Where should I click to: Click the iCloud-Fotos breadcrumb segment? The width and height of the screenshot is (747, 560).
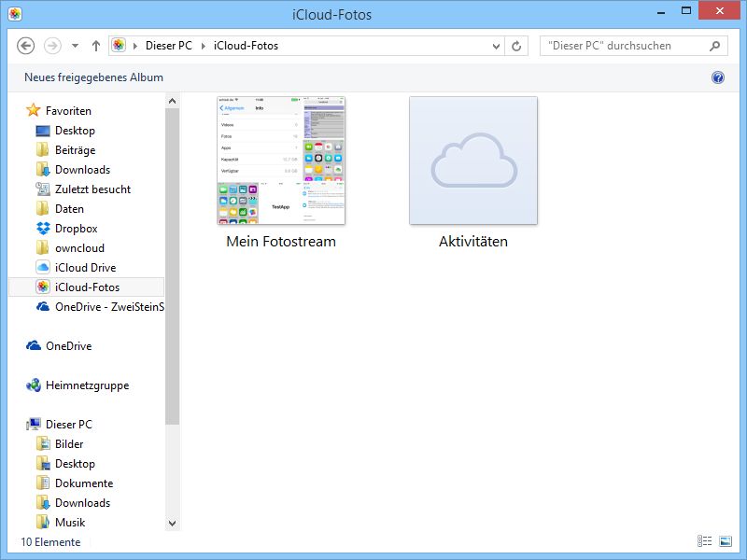coord(246,46)
